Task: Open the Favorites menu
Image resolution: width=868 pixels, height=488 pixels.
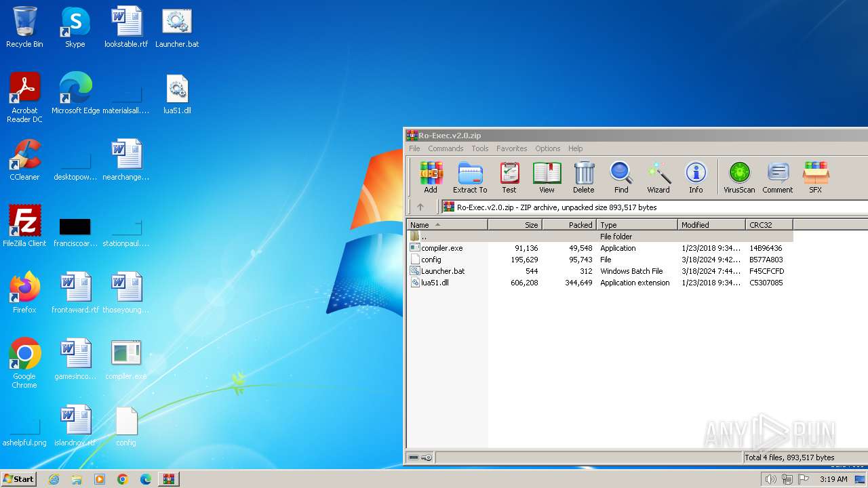Action: (511, 148)
